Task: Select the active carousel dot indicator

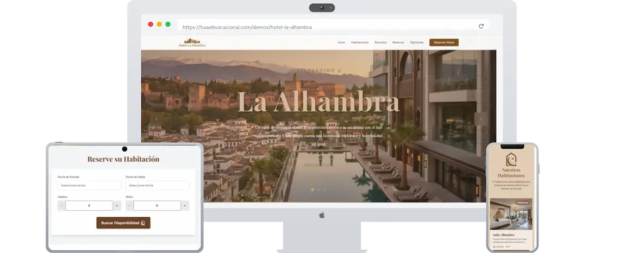Action: tap(312, 189)
